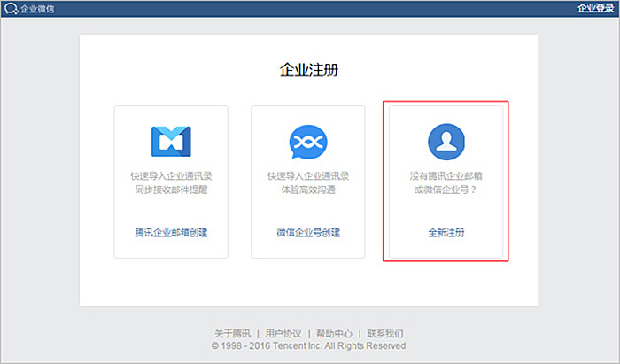This screenshot has width=620, height=364.
Task: Choose 微信企业号创建 option
Action: (x=308, y=232)
